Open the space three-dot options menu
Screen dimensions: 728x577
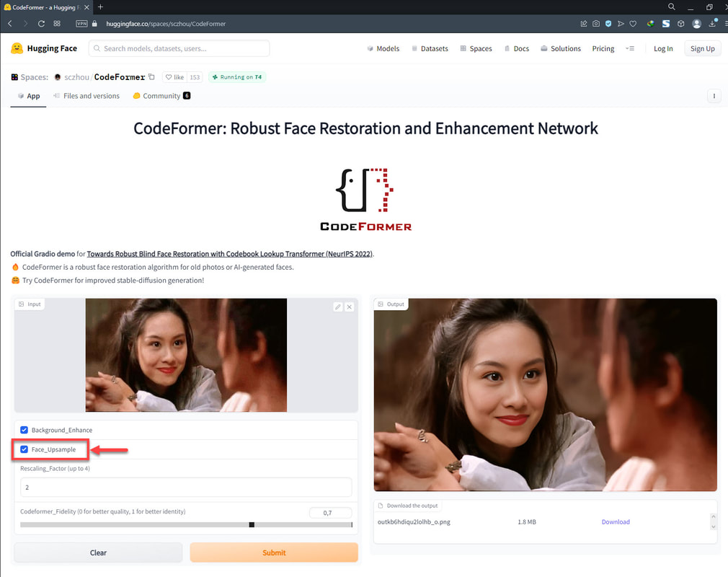(714, 96)
